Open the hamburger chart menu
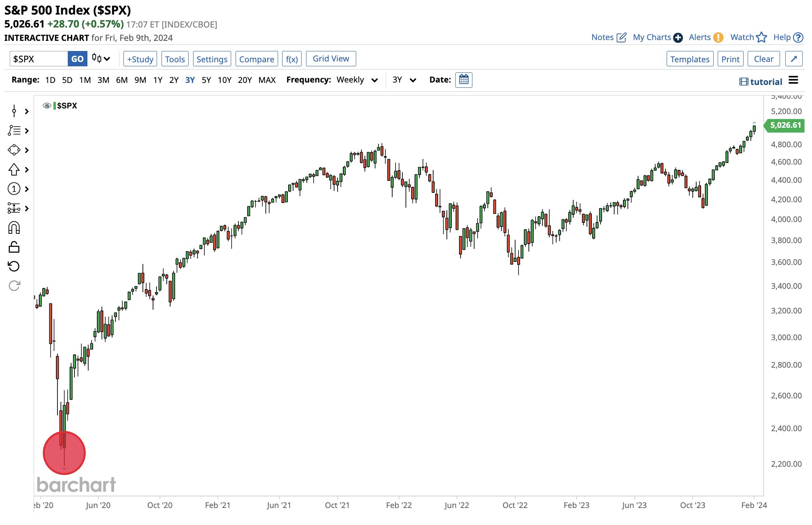 click(x=793, y=80)
